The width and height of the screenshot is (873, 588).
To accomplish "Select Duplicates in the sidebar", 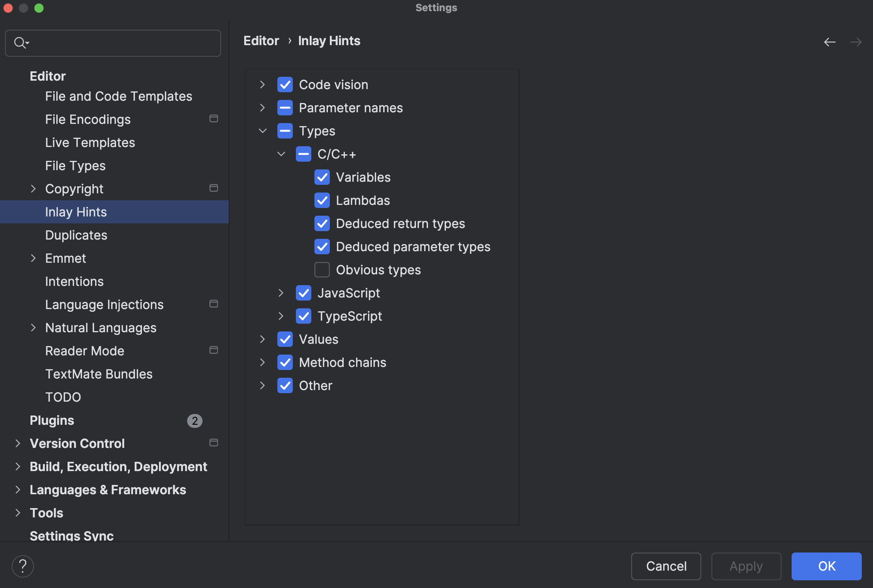I will tap(76, 235).
